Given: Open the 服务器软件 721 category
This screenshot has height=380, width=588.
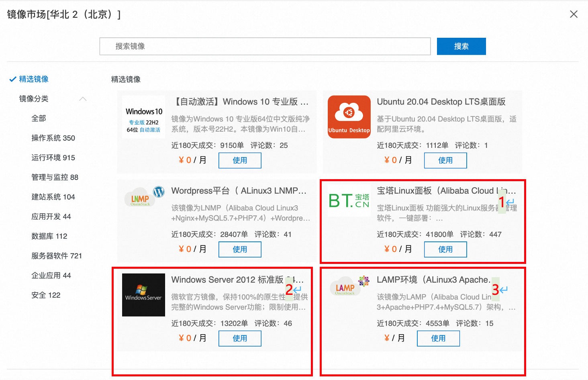Looking at the screenshot, I should pyautogui.click(x=57, y=256).
